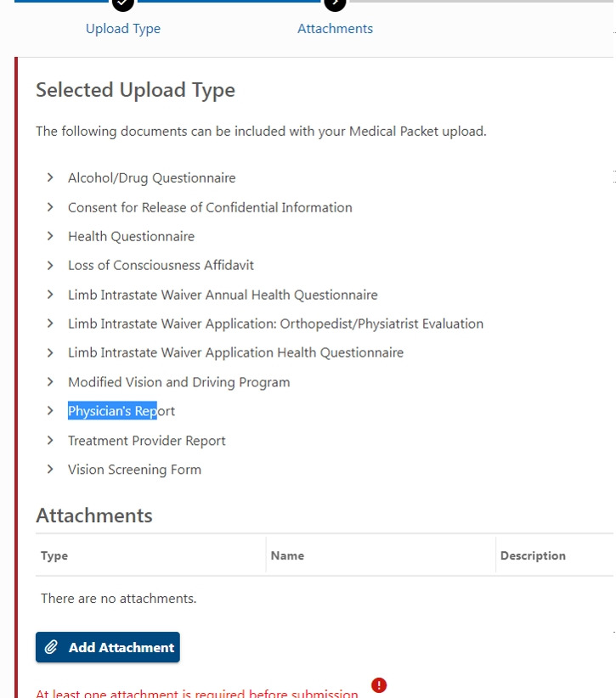Image resolution: width=616 pixels, height=698 pixels.
Task: Expand Consent for Release of Confidential Information
Action: 50,207
